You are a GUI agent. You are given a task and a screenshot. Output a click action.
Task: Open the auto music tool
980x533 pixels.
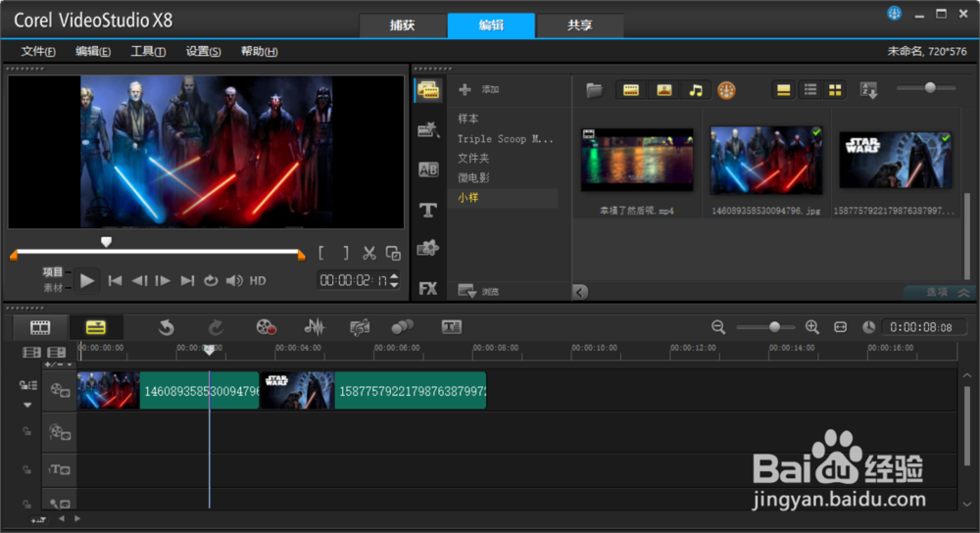[360, 327]
